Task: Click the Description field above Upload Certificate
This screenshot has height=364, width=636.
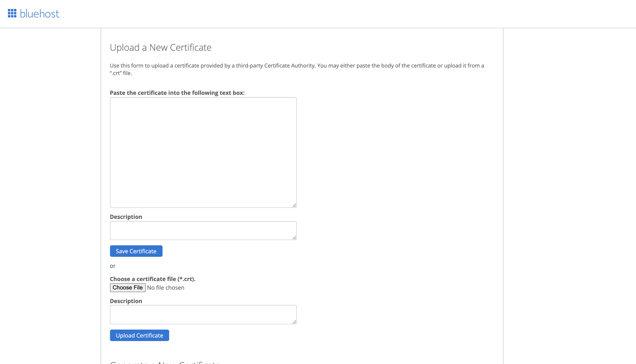Action: 203,314
